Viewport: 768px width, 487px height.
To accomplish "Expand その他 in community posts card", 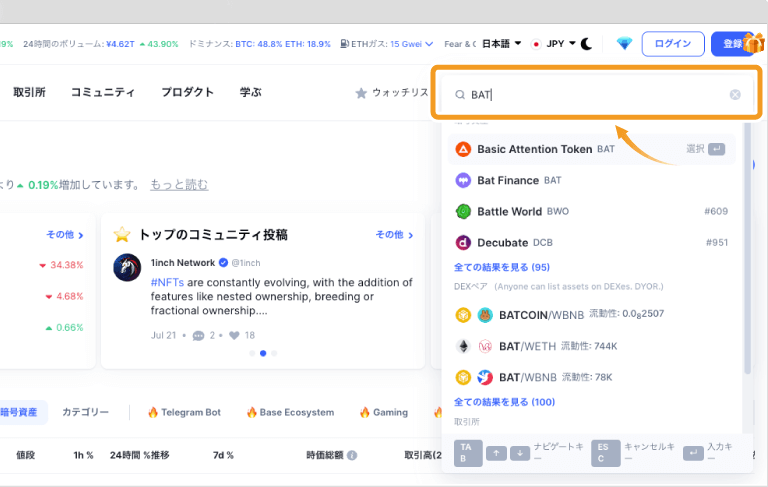I will click(394, 235).
